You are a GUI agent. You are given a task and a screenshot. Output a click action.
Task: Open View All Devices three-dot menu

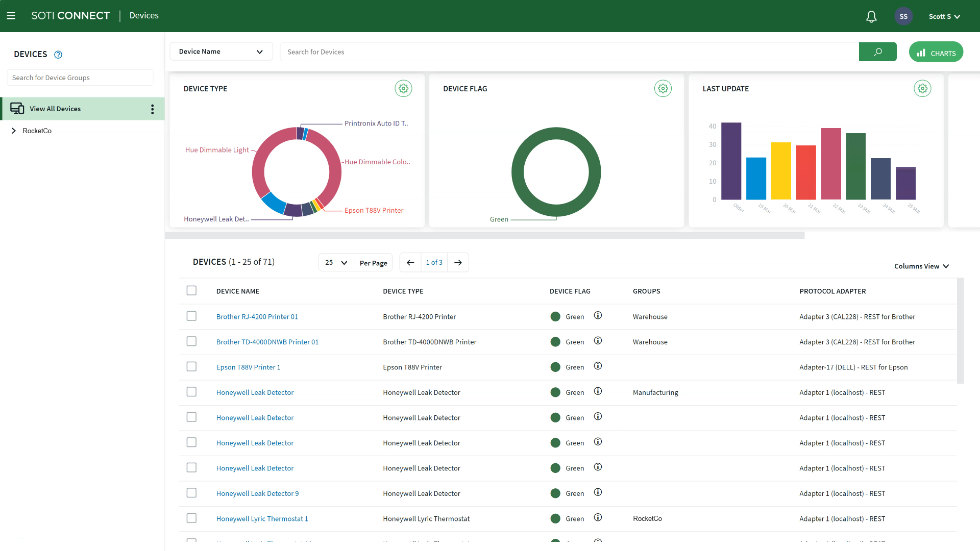152,109
